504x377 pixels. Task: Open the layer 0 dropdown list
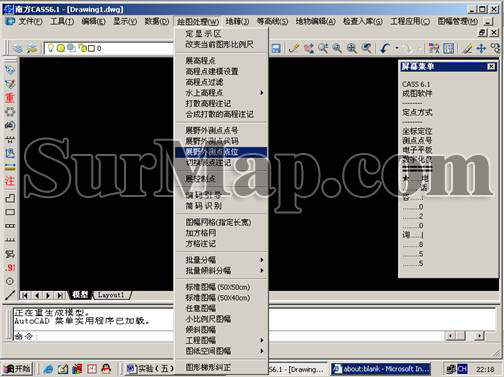point(109,49)
